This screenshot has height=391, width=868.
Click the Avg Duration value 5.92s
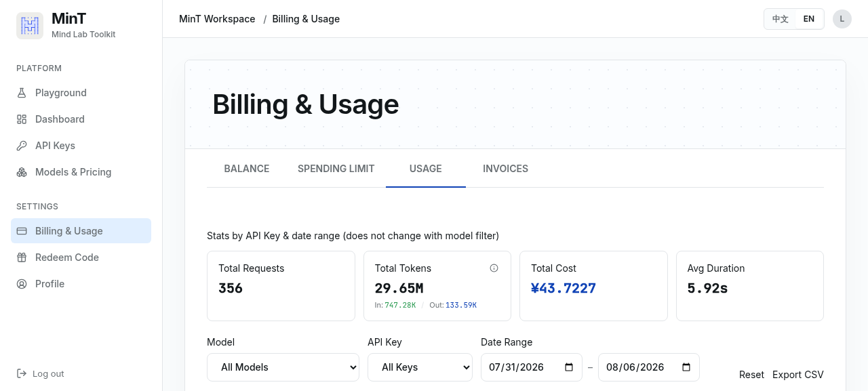point(707,288)
